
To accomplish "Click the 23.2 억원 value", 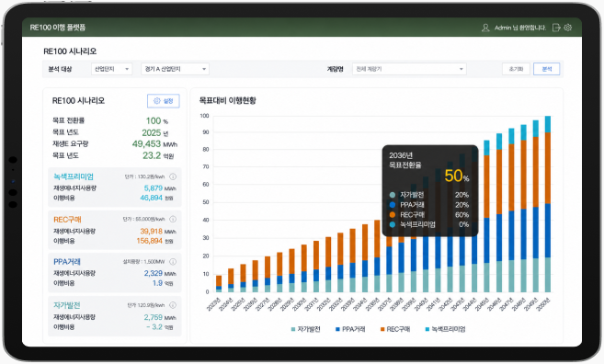I will coord(158,155).
